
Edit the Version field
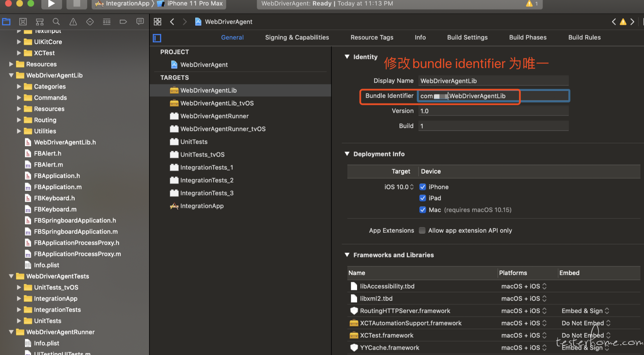tap(493, 111)
